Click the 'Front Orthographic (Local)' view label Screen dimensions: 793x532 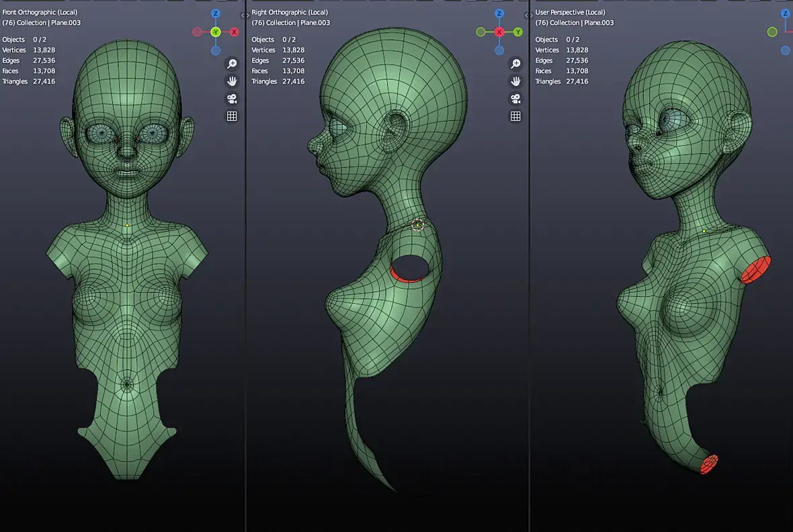point(40,12)
